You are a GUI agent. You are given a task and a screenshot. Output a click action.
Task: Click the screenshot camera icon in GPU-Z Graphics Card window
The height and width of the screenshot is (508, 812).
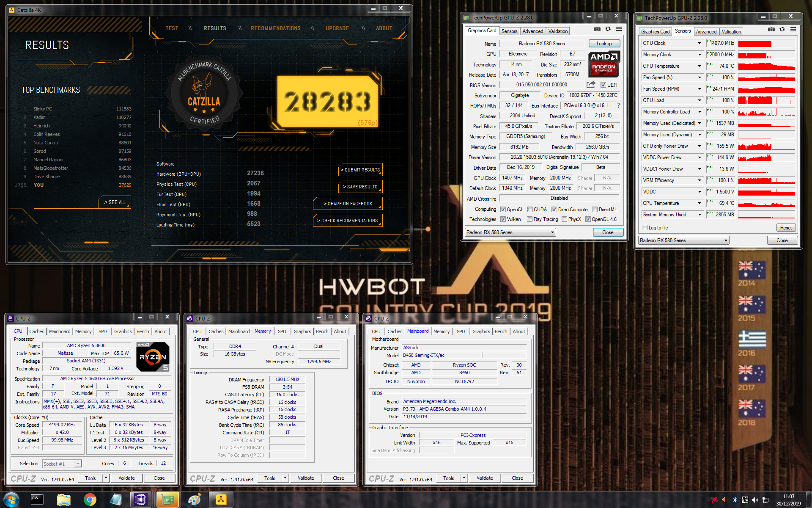tap(597, 29)
